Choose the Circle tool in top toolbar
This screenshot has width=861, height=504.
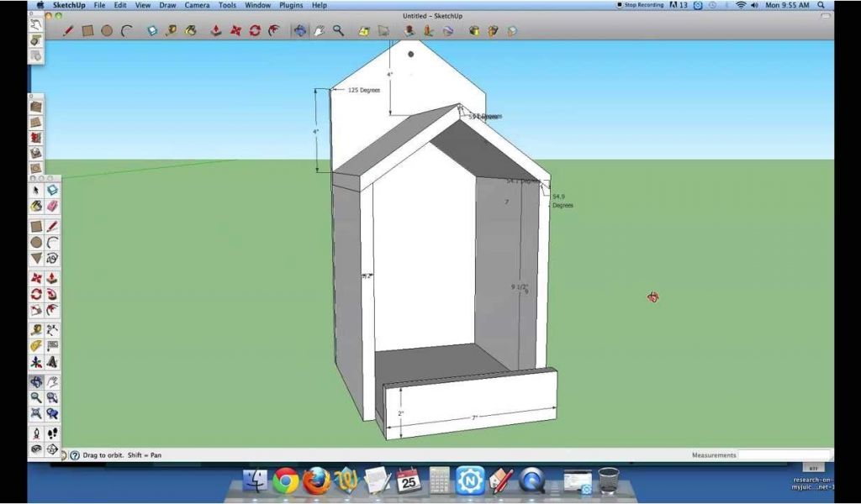click(x=107, y=31)
